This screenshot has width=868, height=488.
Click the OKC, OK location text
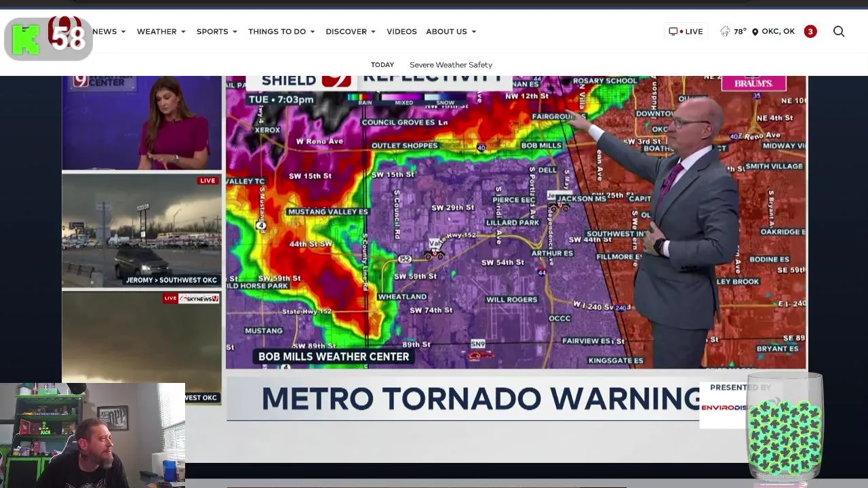[x=778, y=31]
